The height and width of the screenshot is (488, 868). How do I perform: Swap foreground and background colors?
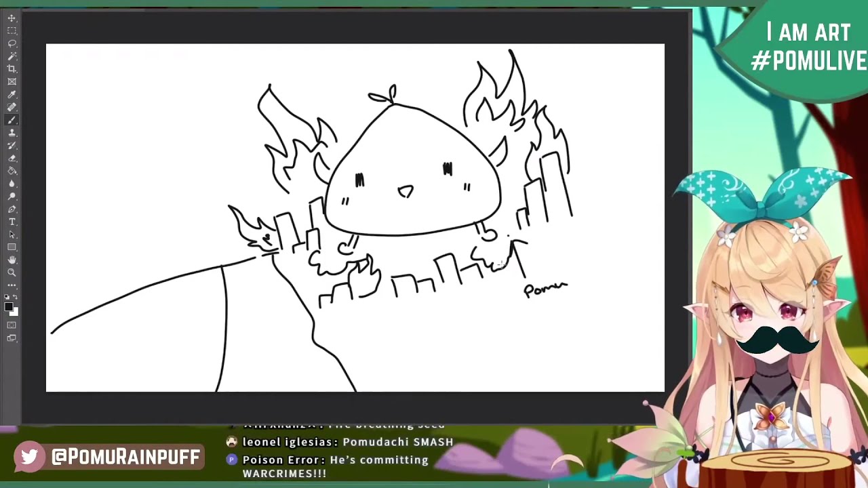[16, 297]
